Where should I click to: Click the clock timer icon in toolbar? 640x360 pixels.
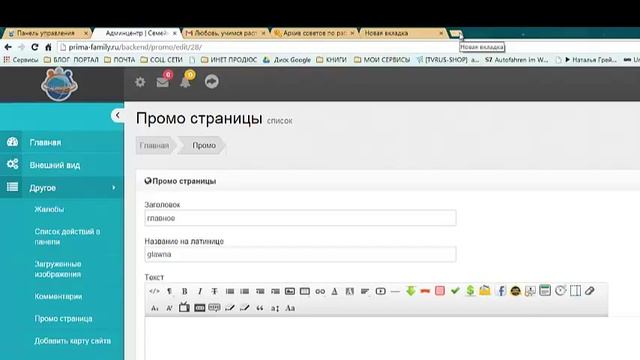[x=560, y=290]
